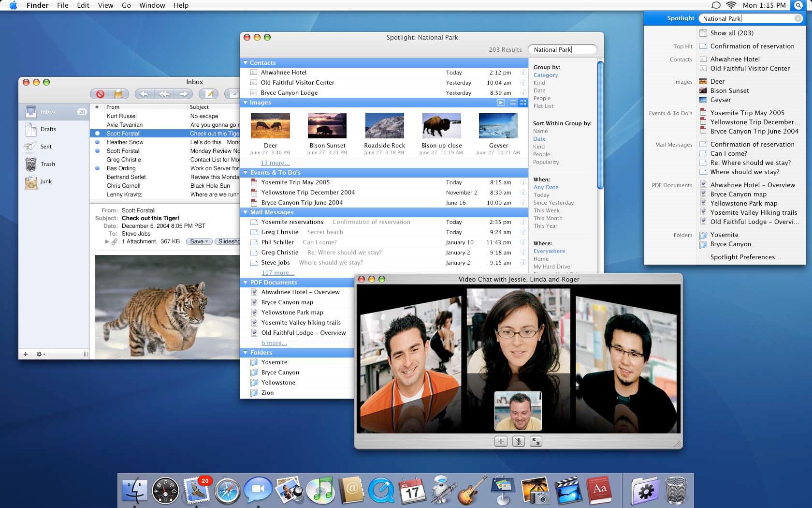Collapse the Folders section triangle
Screen dimensions: 812x508
246,353
